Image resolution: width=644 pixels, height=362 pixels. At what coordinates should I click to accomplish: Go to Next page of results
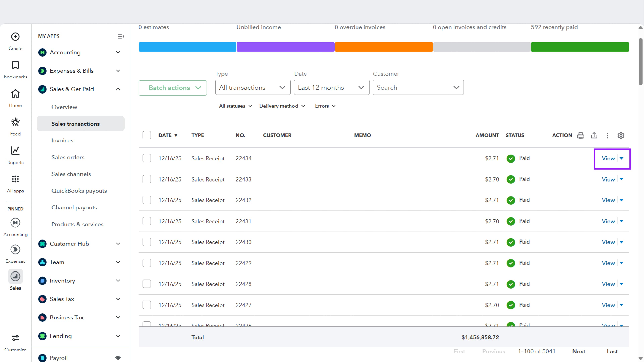click(x=579, y=351)
